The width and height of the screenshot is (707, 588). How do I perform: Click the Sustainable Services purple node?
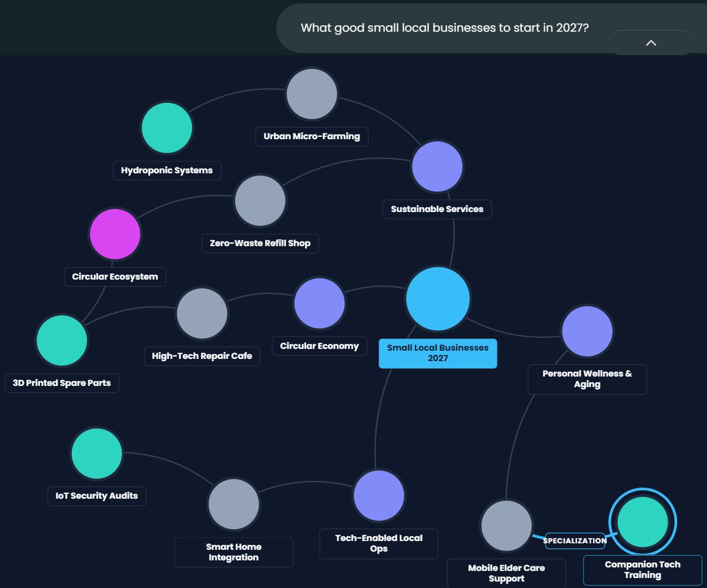click(x=437, y=166)
